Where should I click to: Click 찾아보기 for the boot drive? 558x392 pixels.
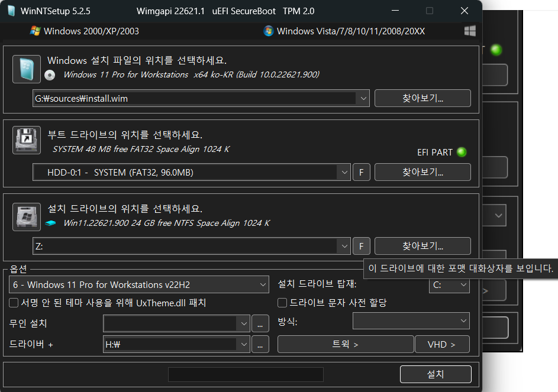(x=422, y=172)
